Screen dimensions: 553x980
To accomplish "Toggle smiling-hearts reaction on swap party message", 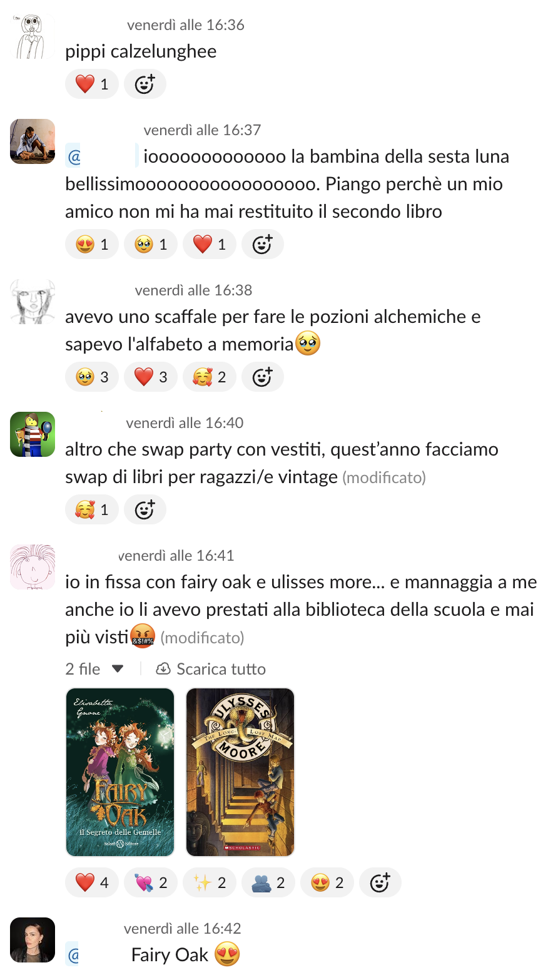I will pyautogui.click(x=92, y=509).
